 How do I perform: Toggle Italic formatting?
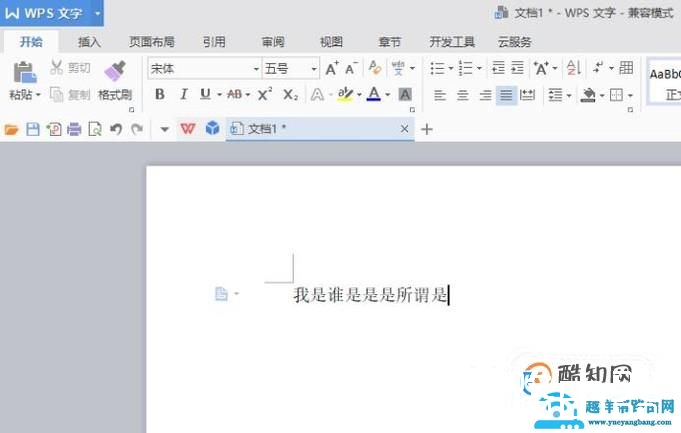184,94
